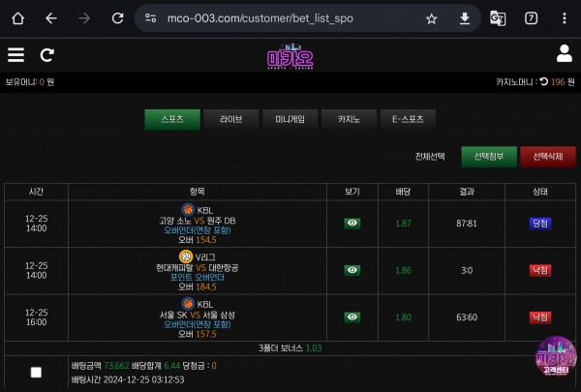
Task: View details of 현대캐피탈 VS 대한항공 bet
Action: pyautogui.click(x=352, y=270)
